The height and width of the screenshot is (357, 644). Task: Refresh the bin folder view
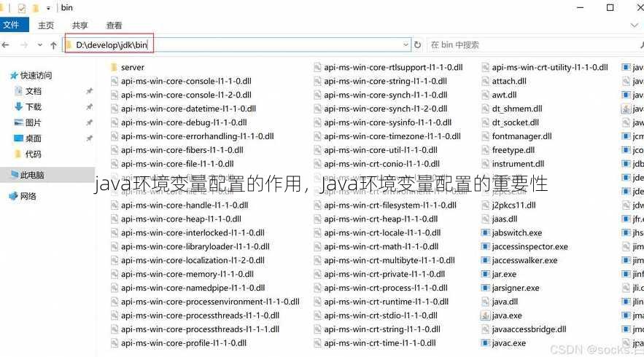(418, 44)
